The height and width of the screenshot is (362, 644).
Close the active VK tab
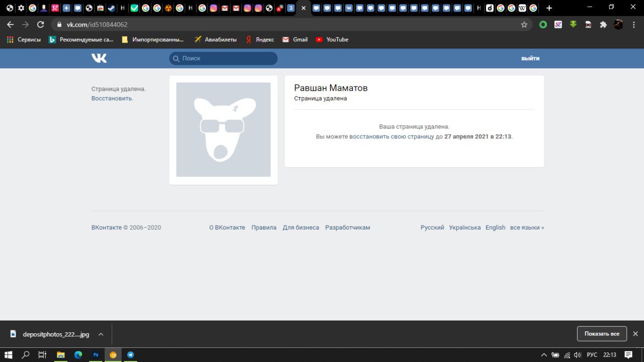click(x=303, y=8)
